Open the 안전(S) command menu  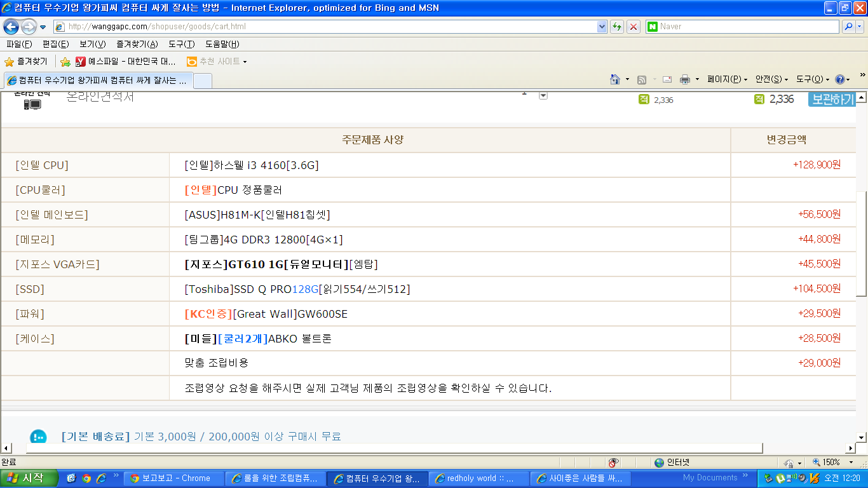point(771,79)
